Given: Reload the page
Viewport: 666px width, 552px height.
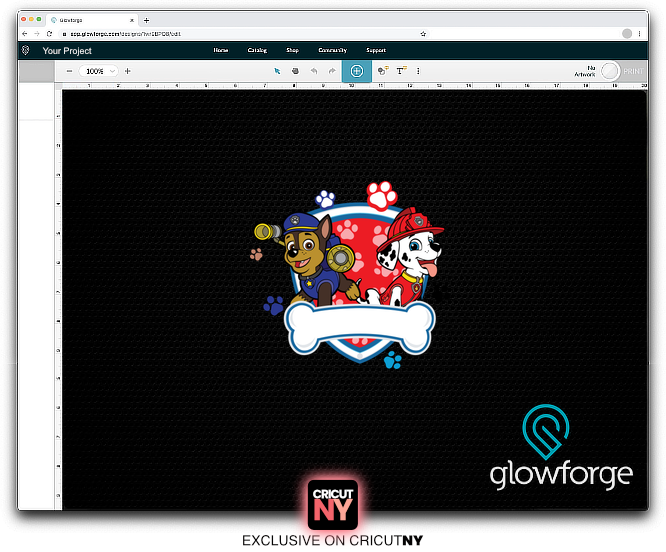Looking at the screenshot, I should [49, 34].
